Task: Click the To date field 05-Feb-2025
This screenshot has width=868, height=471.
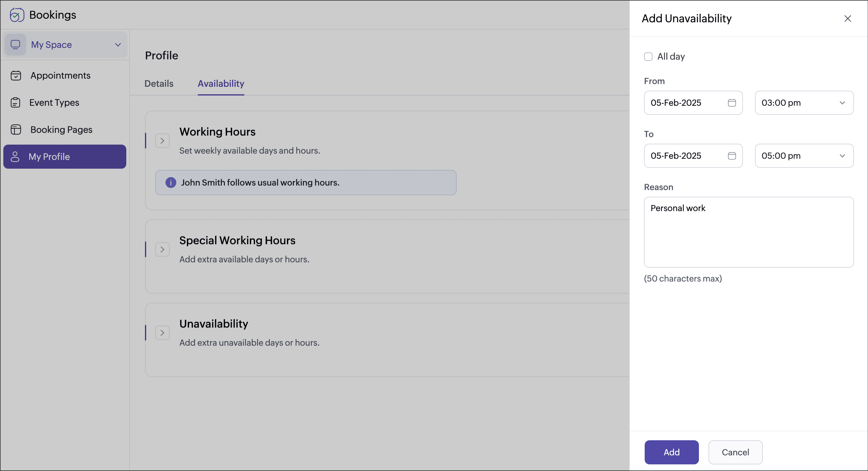Action: [x=693, y=156]
